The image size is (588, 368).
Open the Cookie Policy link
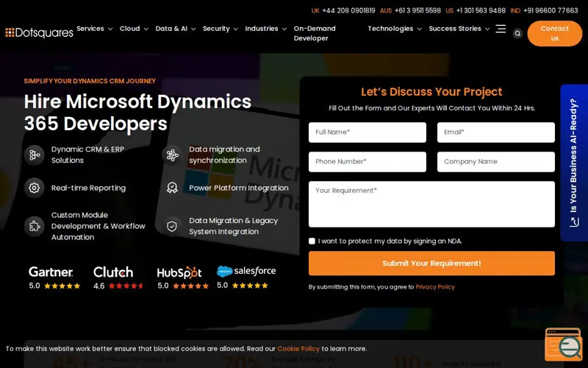coord(298,349)
